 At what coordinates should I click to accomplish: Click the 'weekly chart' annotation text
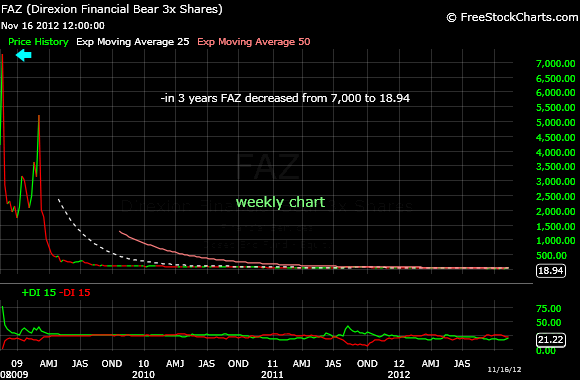click(x=280, y=202)
